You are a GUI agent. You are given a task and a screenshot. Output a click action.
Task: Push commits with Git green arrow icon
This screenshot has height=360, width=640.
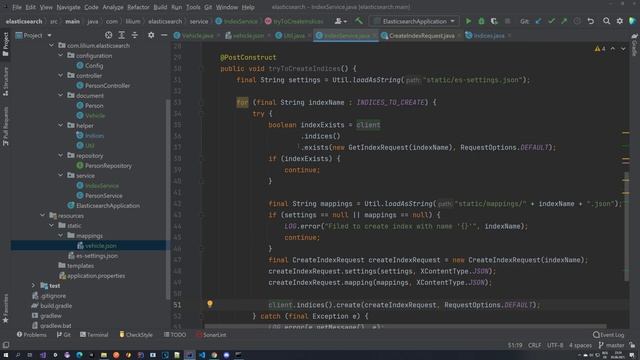coord(564,21)
